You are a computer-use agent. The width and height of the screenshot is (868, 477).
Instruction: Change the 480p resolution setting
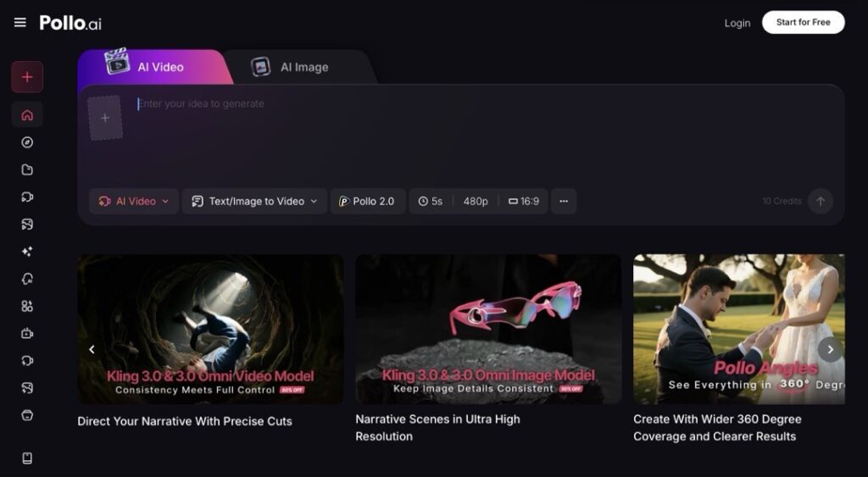click(x=476, y=202)
